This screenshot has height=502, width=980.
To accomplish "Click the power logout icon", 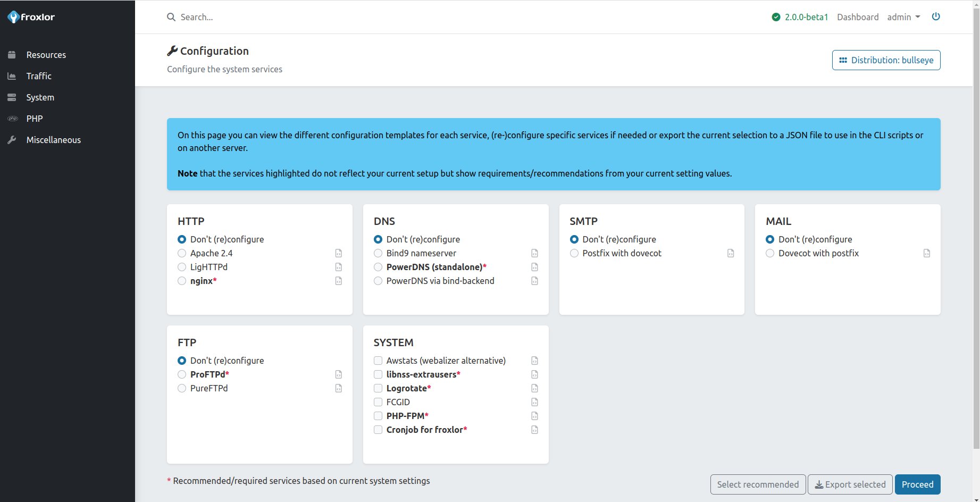I will [936, 16].
